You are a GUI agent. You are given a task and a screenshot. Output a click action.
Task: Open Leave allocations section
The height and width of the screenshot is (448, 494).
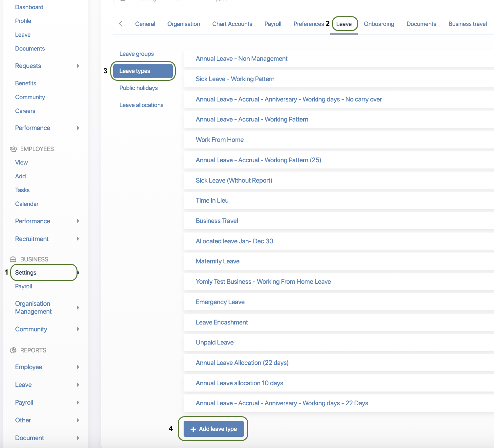141,105
